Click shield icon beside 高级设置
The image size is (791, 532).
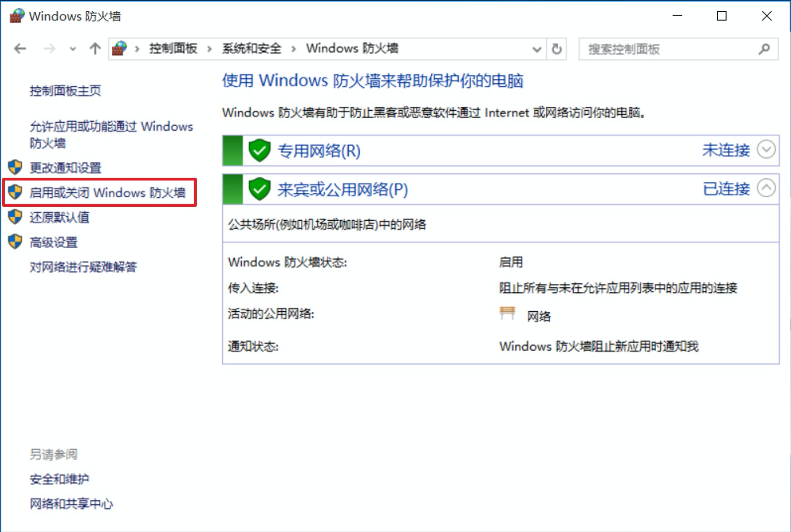pos(15,242)
